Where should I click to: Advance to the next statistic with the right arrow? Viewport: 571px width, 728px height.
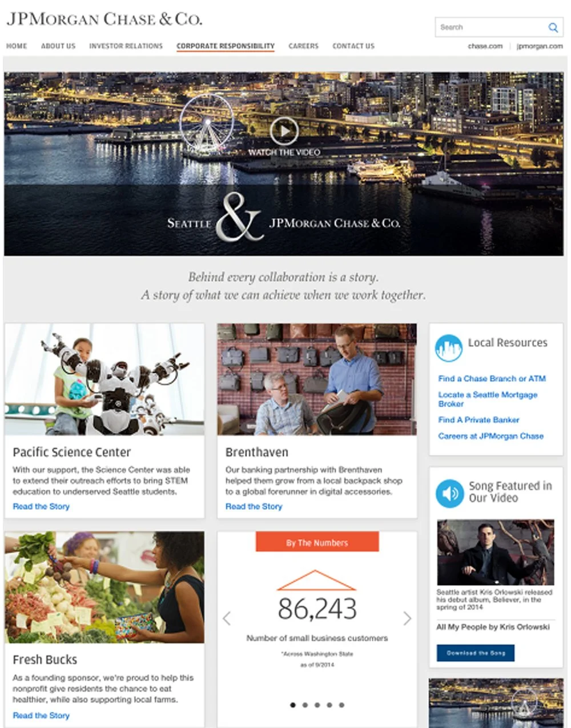[407, 618]
